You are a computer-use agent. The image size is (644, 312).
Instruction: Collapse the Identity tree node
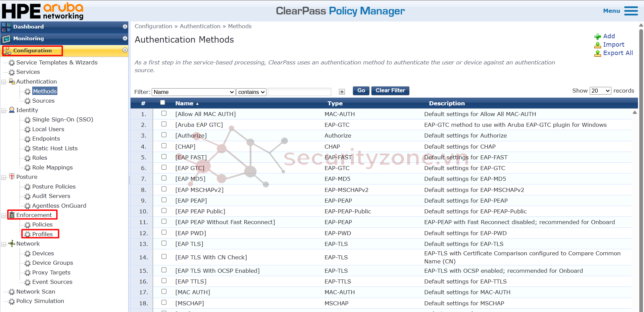[4, 110]
